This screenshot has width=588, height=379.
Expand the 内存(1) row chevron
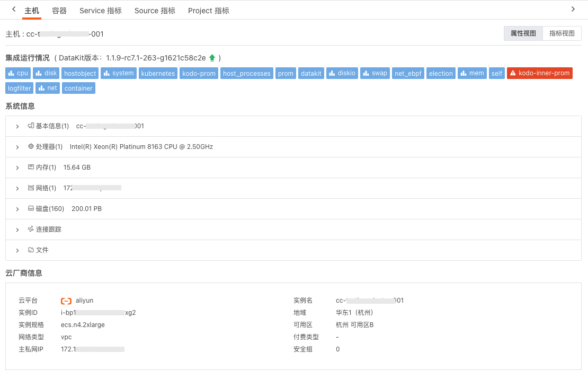(x=17, y=168)
